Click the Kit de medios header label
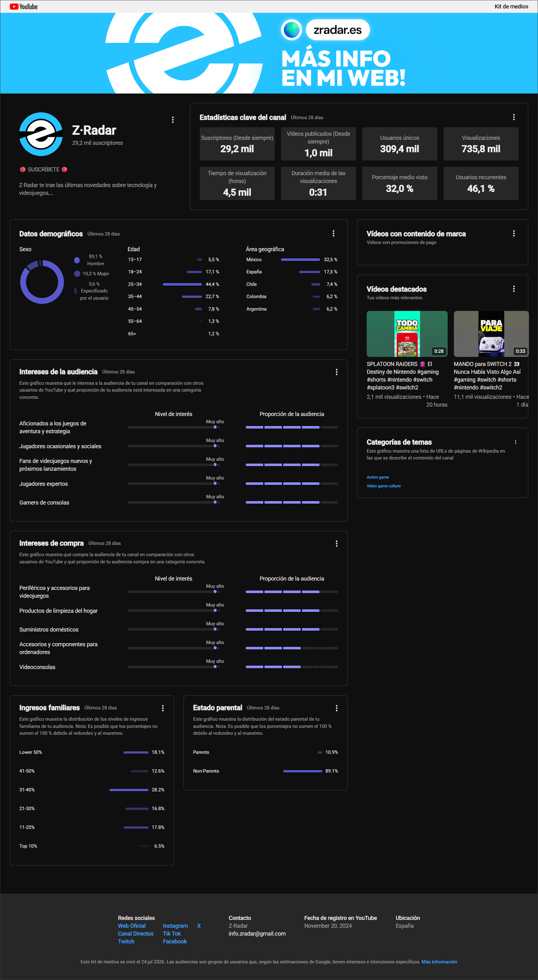538x980 pixels. coord(511,7)
